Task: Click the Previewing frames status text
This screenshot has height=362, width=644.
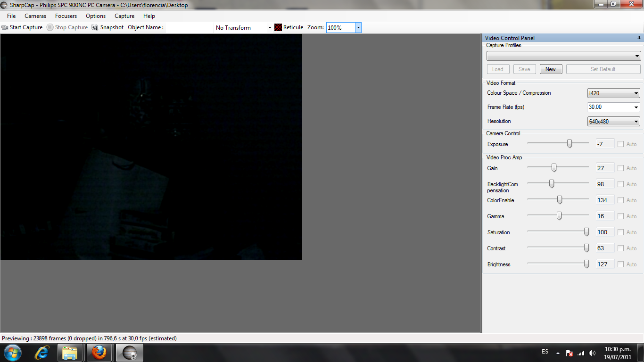Action: (89, 338)
